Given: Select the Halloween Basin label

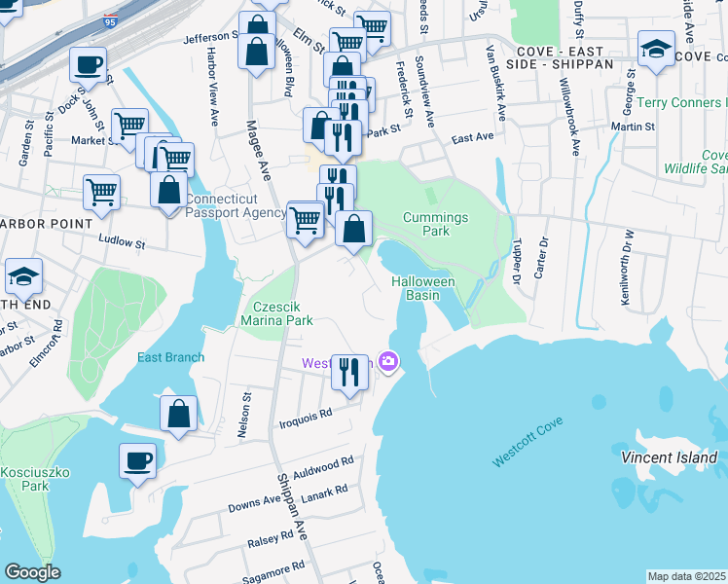Looking at the screenshot, I should (x=423, y=288).
